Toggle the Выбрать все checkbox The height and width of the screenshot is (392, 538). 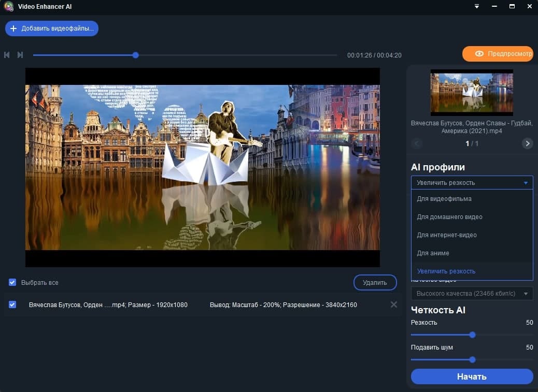click(x=12, y=282)
